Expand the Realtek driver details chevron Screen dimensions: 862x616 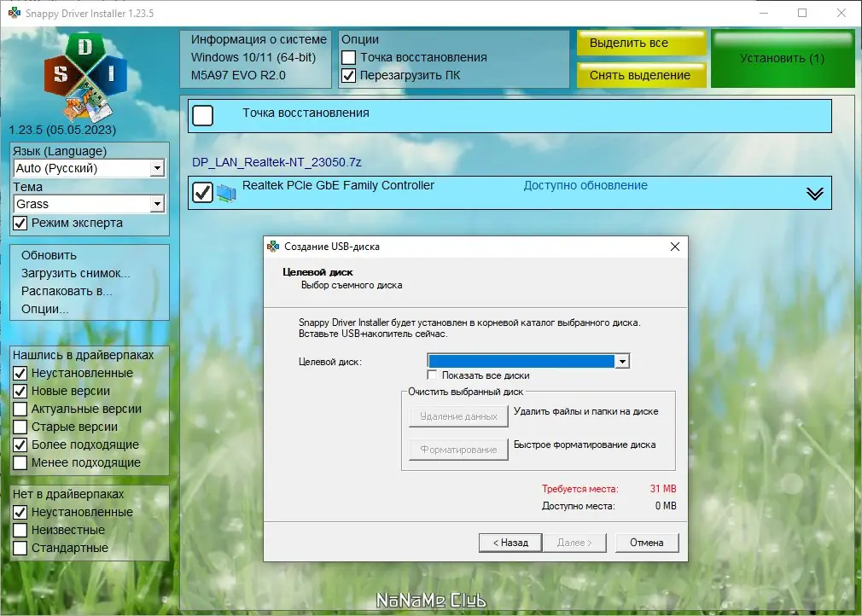(813, 192)
